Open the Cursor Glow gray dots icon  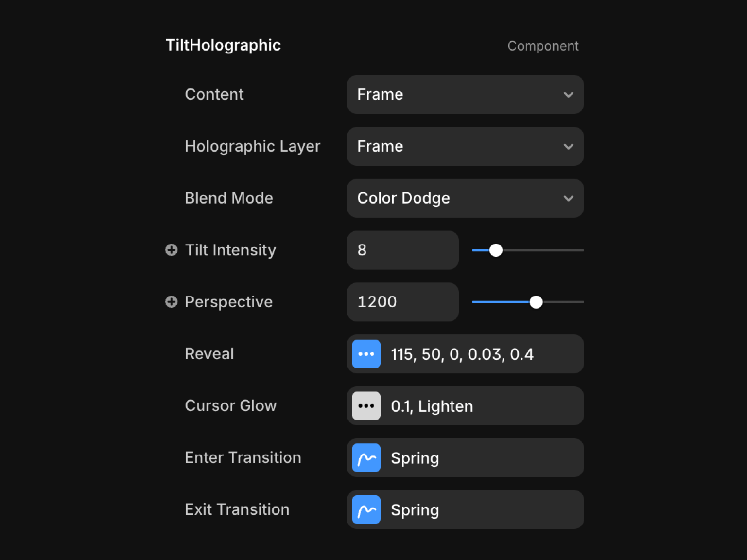pyautogui.click(x=366, y=406)
